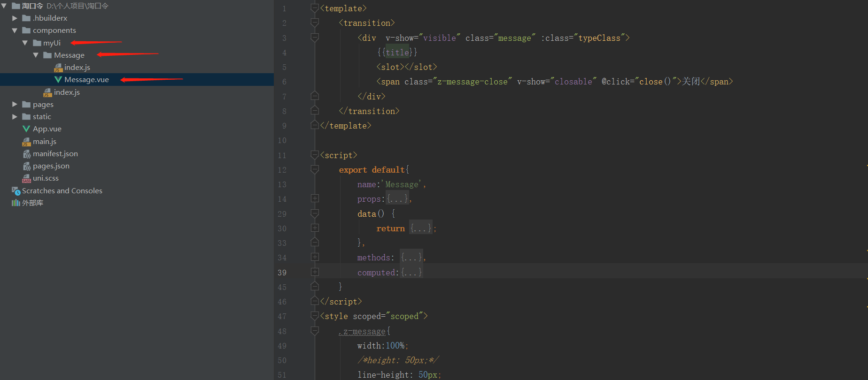Fold export default block at line 12

[x=315, y=169]
